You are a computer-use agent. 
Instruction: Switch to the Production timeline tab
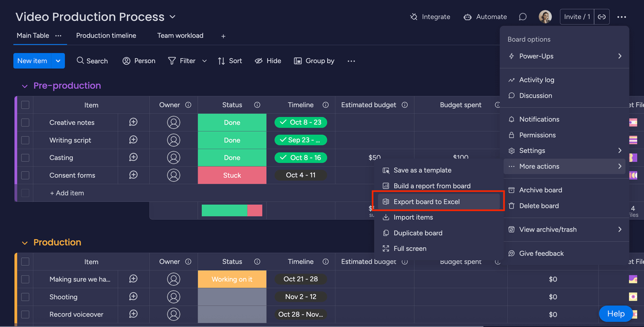(106, 35)
